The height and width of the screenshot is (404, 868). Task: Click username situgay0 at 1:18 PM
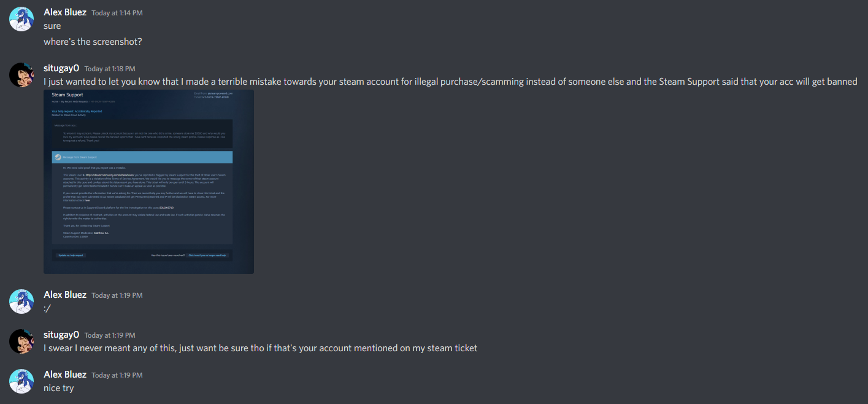(61, 68)
